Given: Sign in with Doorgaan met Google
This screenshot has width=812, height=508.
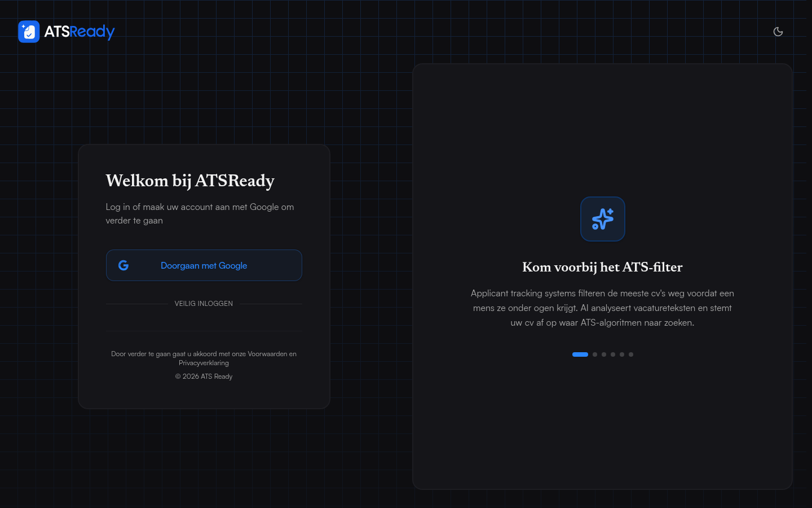Looking at the screenshot, I should (x=204, y=265).
